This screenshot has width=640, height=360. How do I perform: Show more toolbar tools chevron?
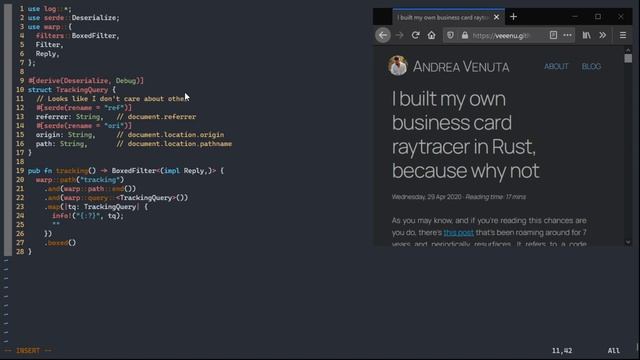602,36
